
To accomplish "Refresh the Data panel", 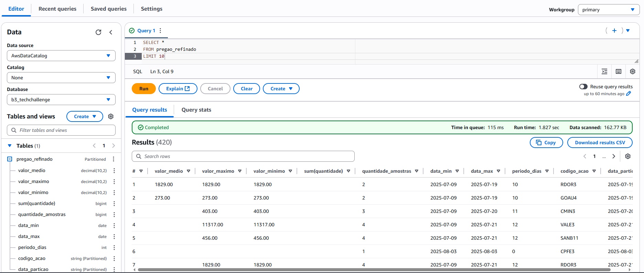I will 98,32.
